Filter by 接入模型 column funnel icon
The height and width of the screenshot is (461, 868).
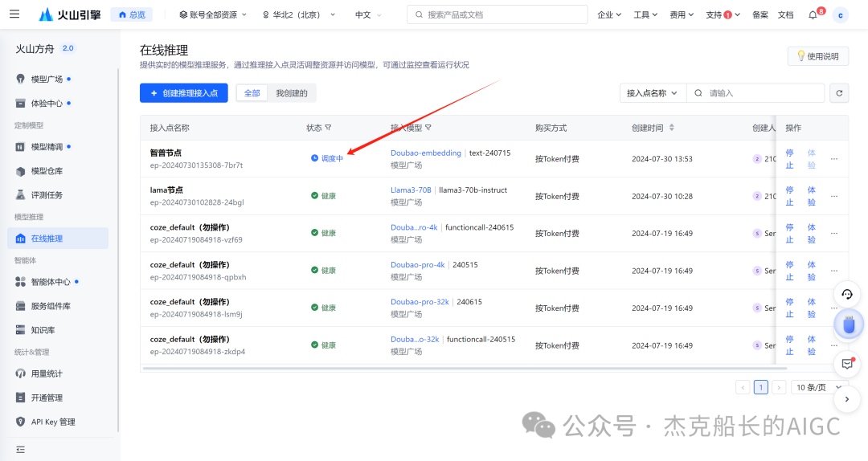(x=428, y=128)
